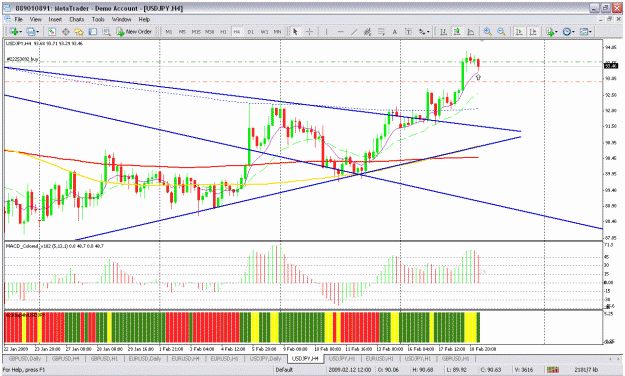Expand the Indicators dropdown arrow
This screenshot has height=376, width=625.
(x=557, y=32)
